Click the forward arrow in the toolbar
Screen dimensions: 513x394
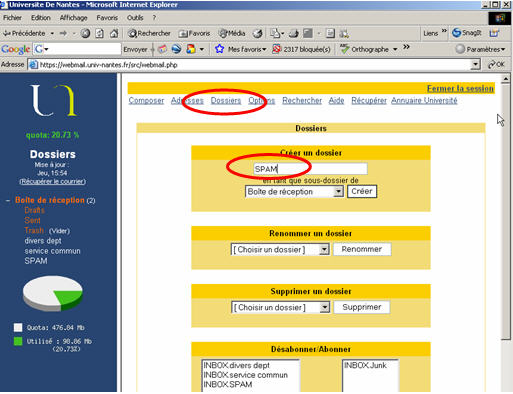coord(63,33)
